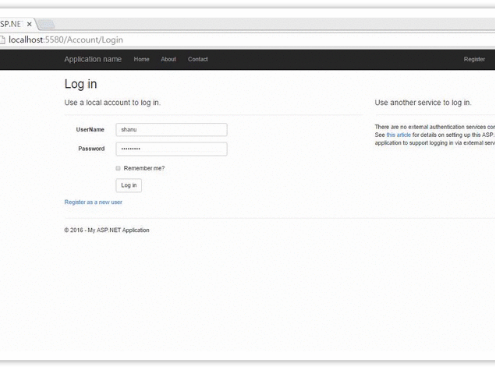Viewport: 495px width, 369px height.
Task: Click the Log in page heading
Action: (x=81, y=84)
